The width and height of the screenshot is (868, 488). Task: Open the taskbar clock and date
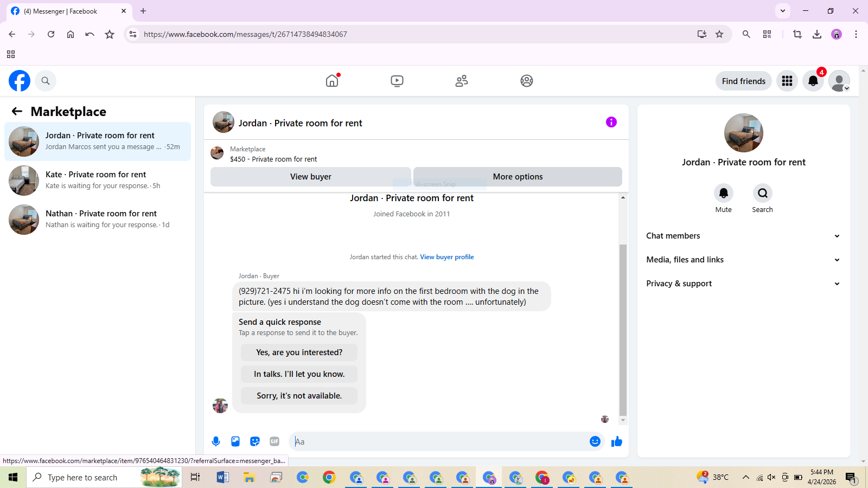coord(822,477)
